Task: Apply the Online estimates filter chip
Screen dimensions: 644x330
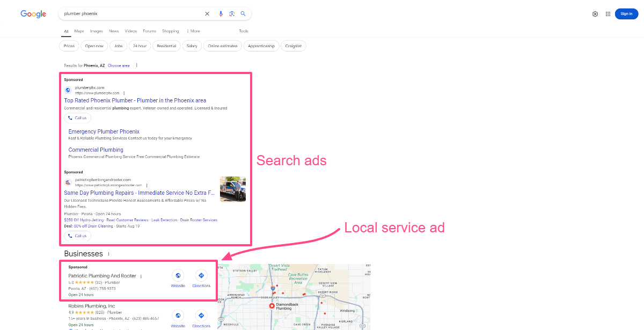Action: point(223,46)
